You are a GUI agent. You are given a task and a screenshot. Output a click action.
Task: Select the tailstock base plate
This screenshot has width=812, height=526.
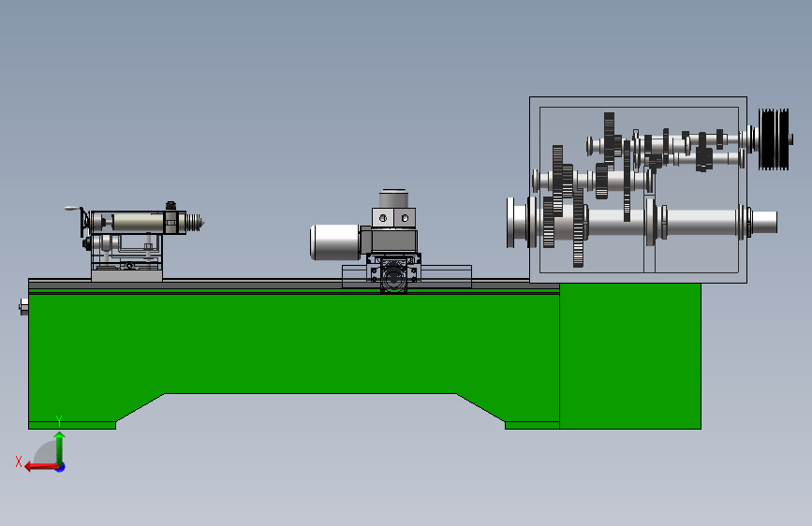click(x=126, y=276)
